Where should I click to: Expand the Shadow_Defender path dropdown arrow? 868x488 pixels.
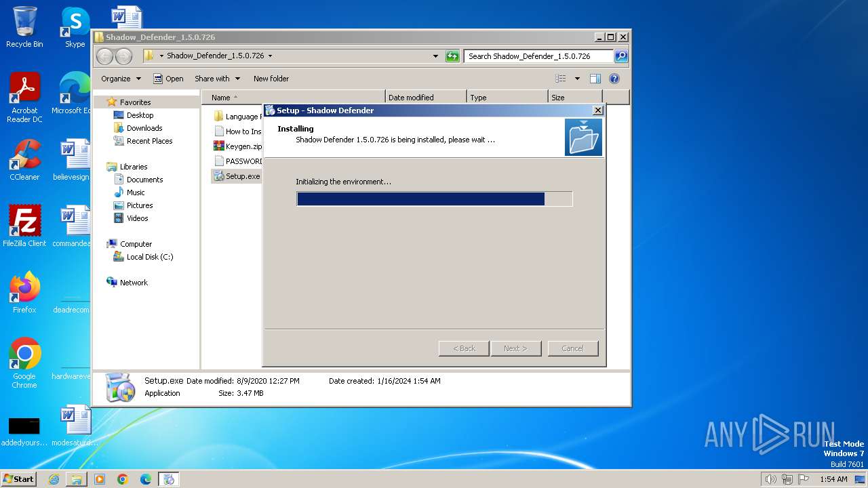tap(270, 56)
